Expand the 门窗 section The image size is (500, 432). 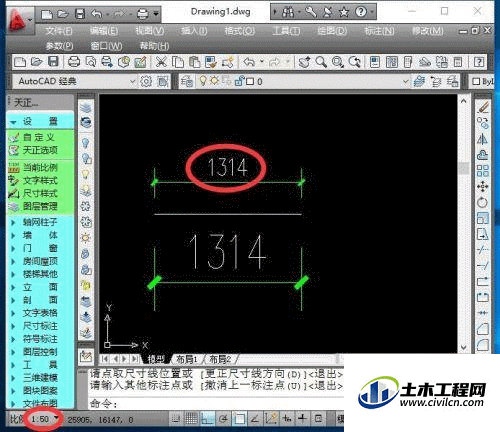(13, 248)
